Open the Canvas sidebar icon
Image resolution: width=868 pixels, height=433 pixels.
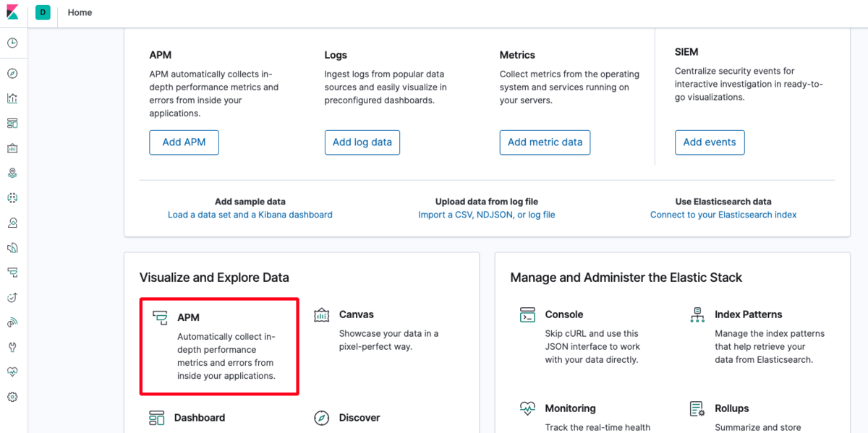coord(12,148)
